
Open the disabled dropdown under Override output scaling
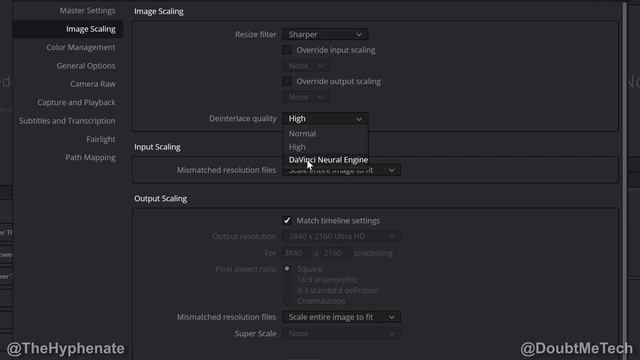[306, 97]
